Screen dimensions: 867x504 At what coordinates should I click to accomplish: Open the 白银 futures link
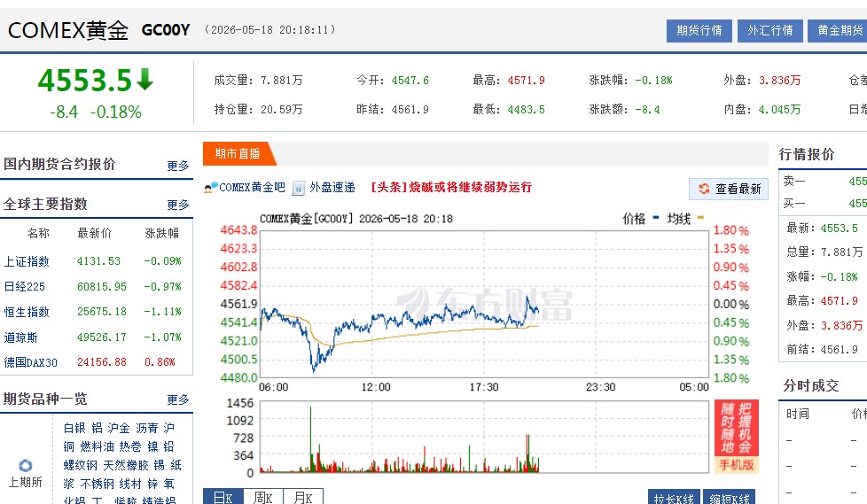tap(74, 428)
